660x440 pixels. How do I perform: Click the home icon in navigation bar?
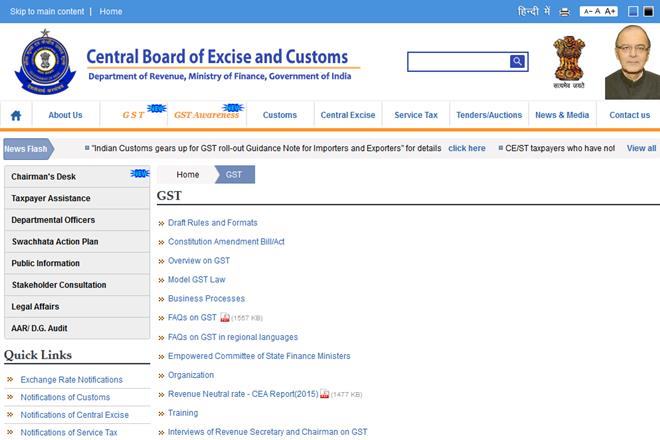16,115
